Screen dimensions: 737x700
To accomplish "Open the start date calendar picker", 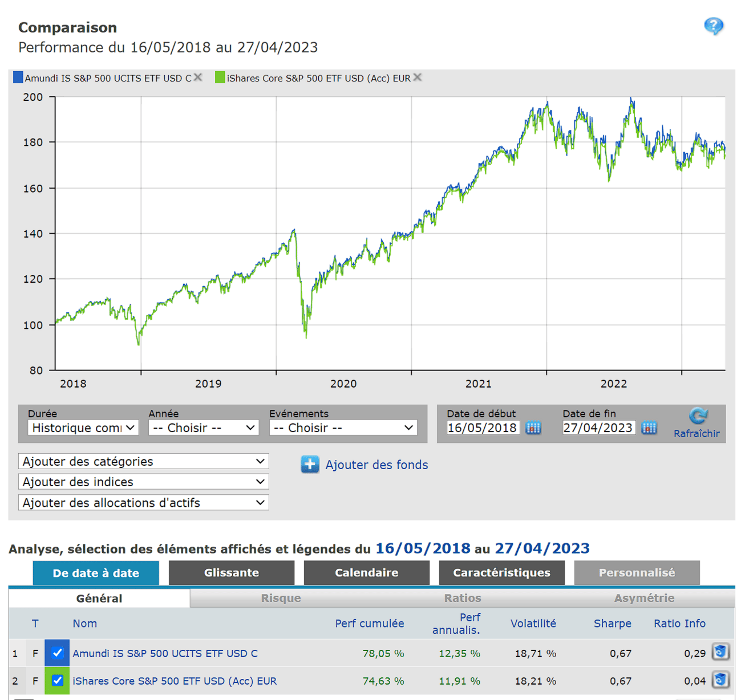I will (534, 428).
